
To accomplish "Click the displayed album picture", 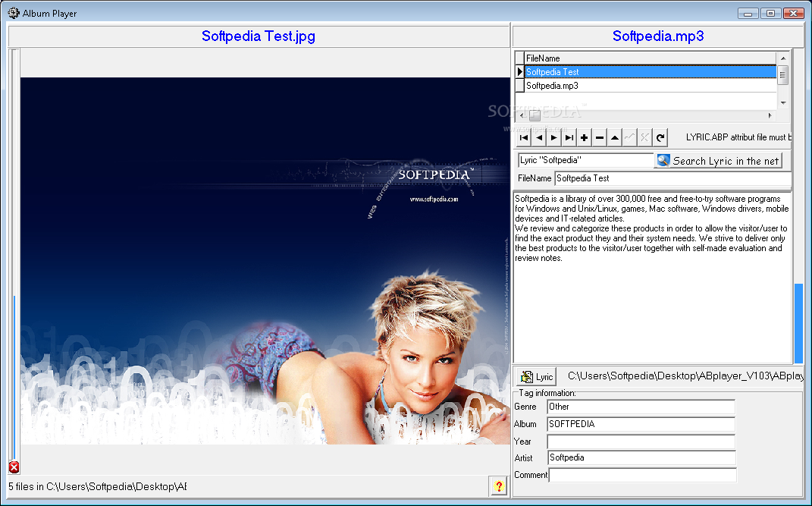I will click(x=265, y=261).
